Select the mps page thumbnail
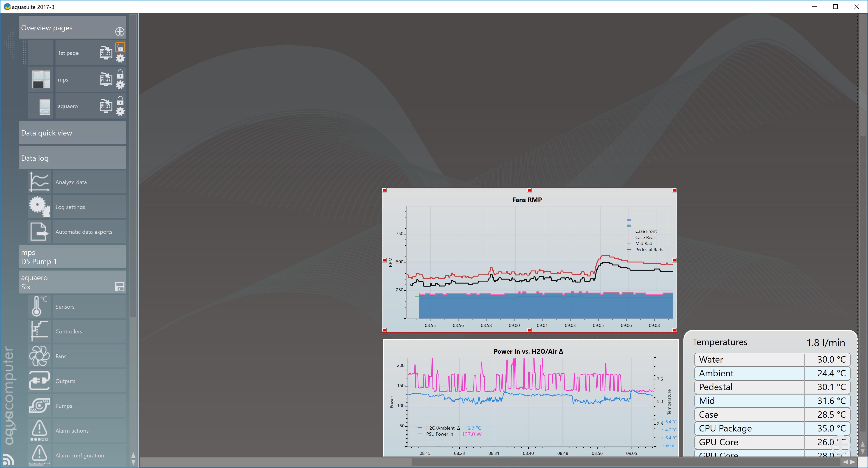Screen dimensions: 868x468 (x=41, y=80)
